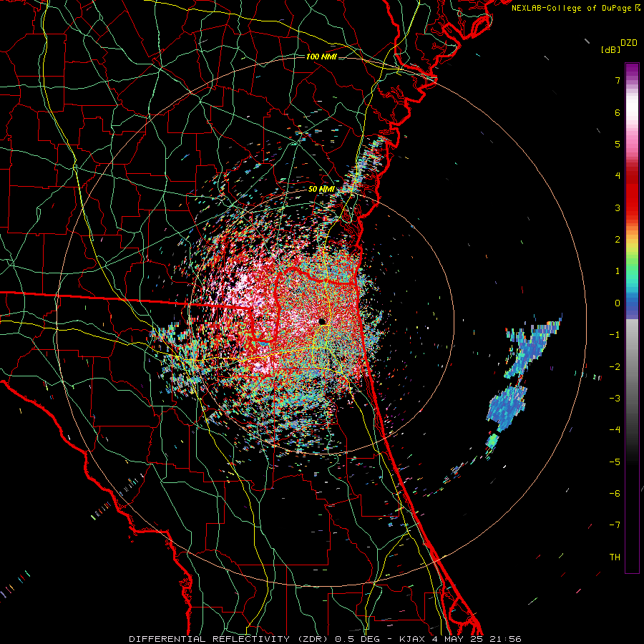
Task: Click the -2 value on the color scale
Action: coord(615,367)
